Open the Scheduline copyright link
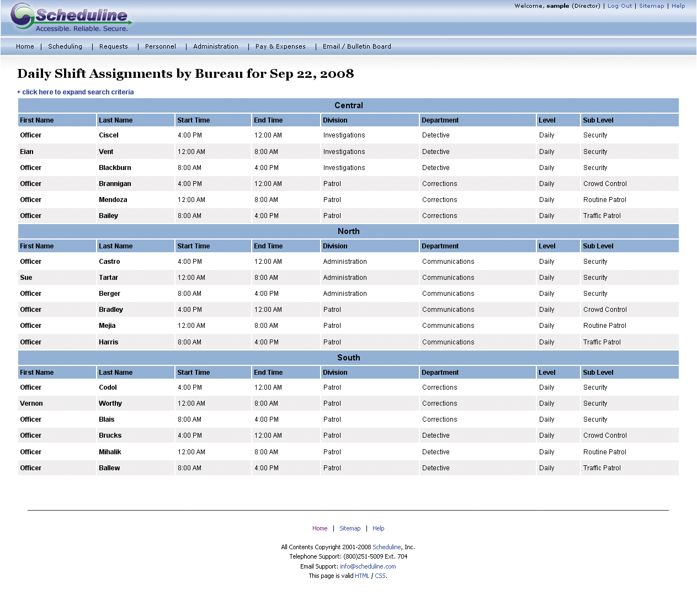Image resolution: width=697 pixels, height=616 pixels. click(387, 547)
